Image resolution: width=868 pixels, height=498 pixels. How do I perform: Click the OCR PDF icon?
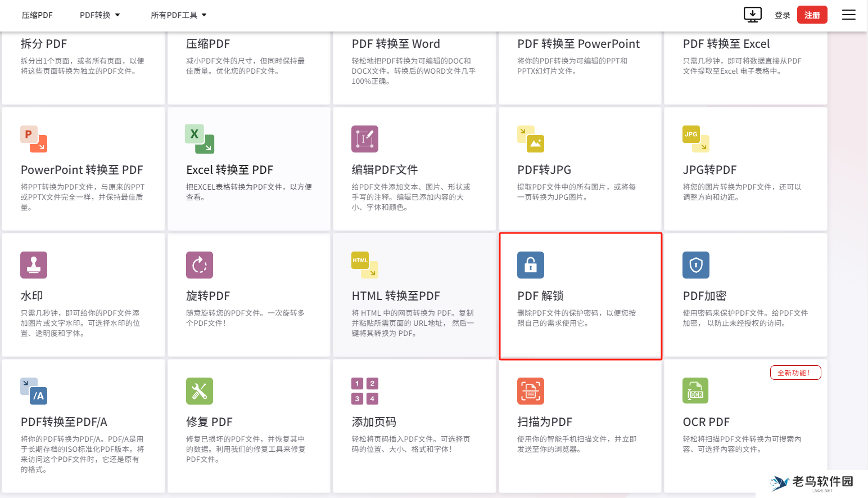[x=695, y=391]
